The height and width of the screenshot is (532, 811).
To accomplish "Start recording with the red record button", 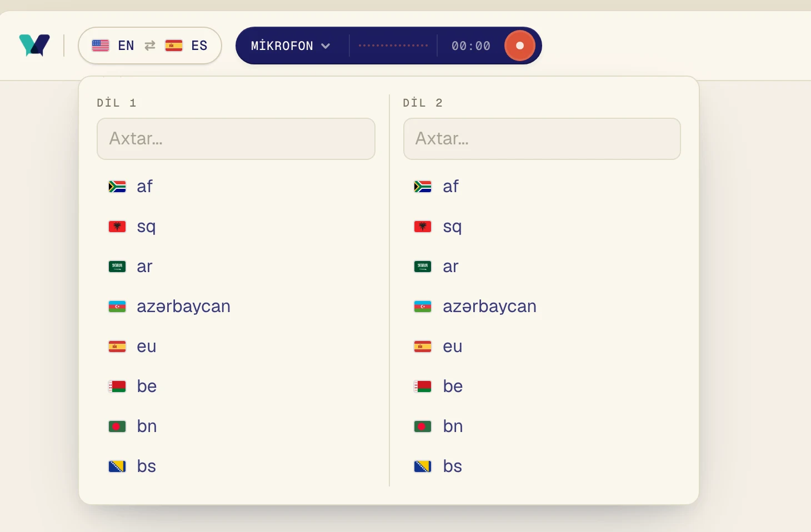I will point(520,46).
